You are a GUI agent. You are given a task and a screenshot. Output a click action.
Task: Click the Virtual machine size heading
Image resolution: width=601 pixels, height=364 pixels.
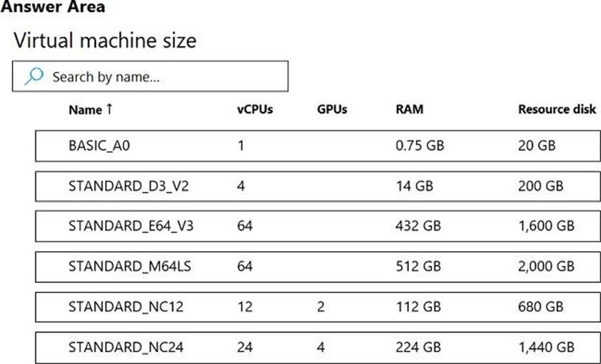[x=105, y=40]
